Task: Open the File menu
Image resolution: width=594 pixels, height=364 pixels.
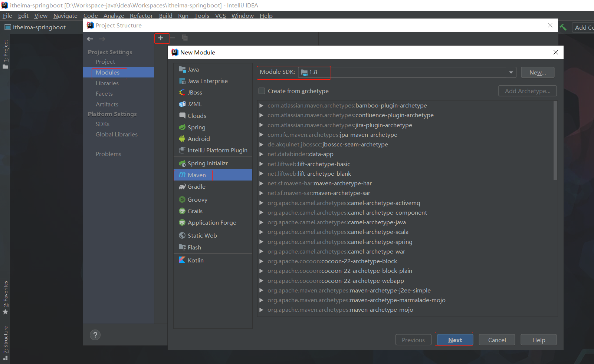Action: pyautogui.click(x=7, y=16)
